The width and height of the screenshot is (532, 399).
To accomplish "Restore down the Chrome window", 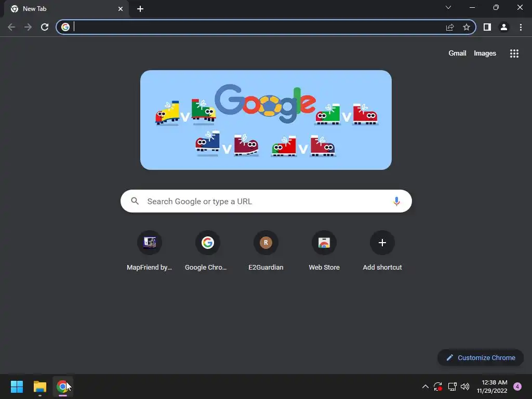I will (496, 7).
